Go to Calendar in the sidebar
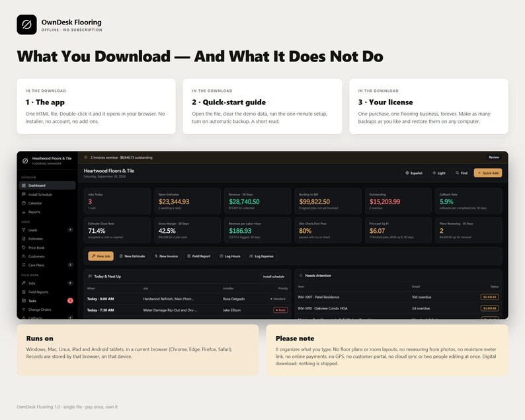525x420 pixels. point(47,203)
